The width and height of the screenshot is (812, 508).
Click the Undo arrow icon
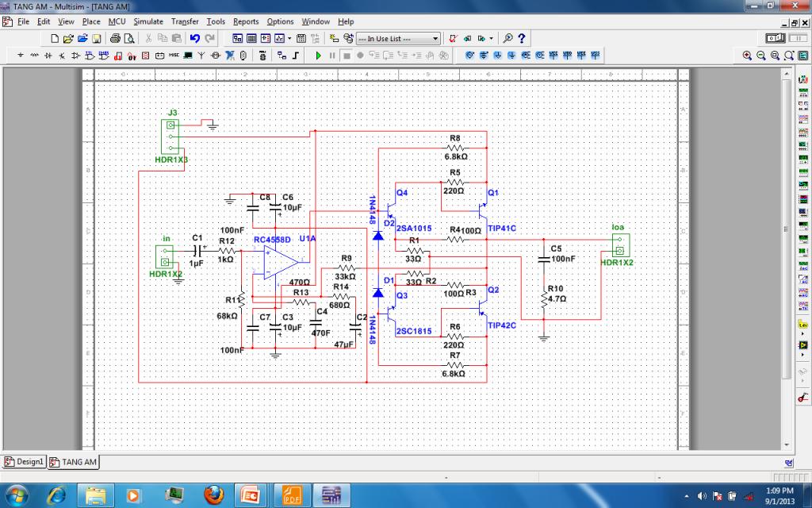(x=195, y=38)
